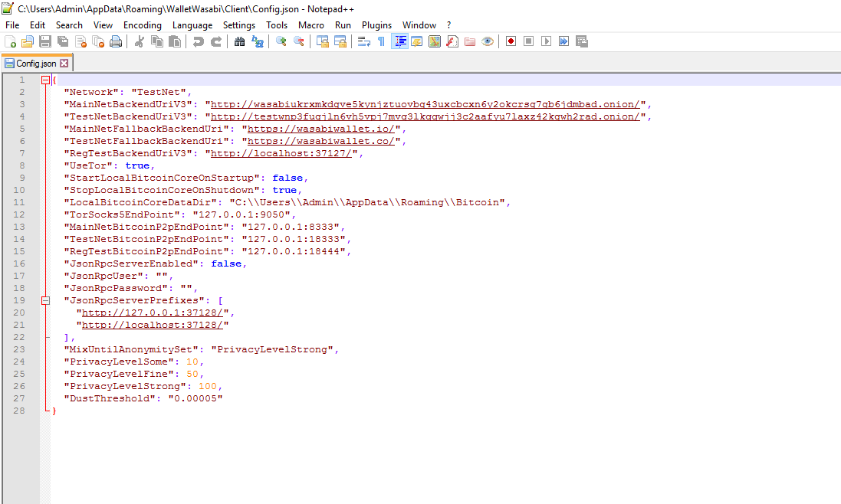Open the Encoding menu
Viewport: 841px width, 504px height.
(142, 25)
